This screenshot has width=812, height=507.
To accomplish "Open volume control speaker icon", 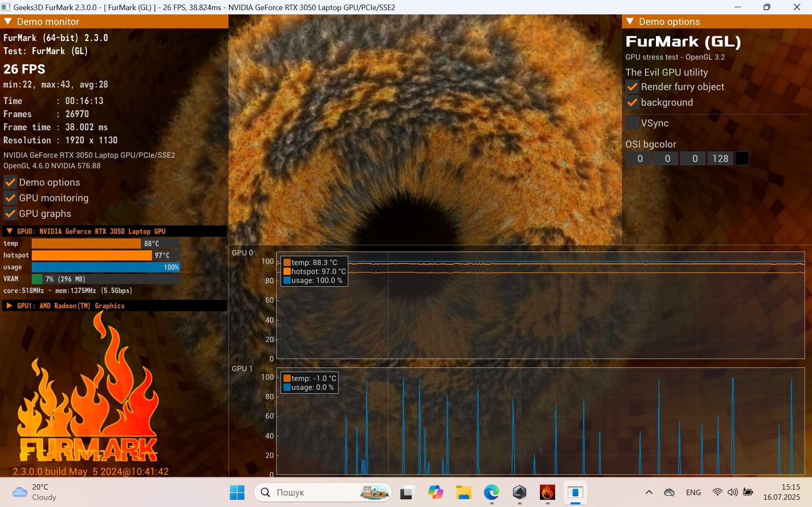I will click(x=732, y=492).
